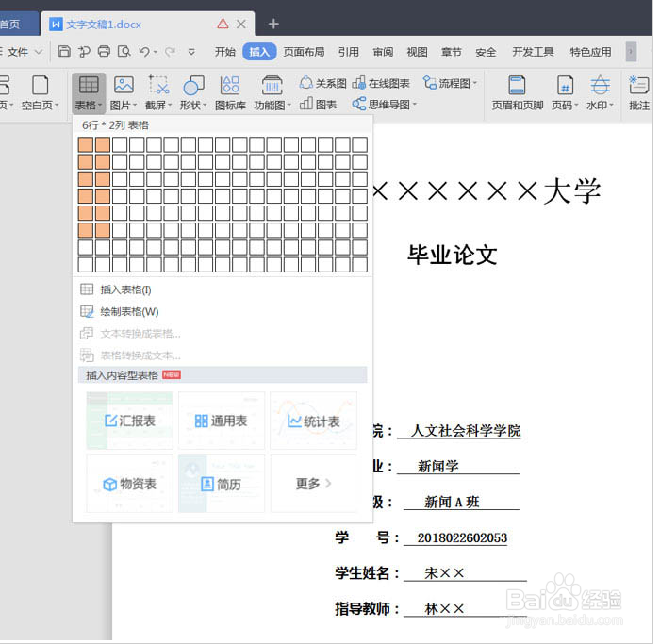Screen dimensions: 660x644
Task: Click the Redo arrow icon
Action: [170, 51]
